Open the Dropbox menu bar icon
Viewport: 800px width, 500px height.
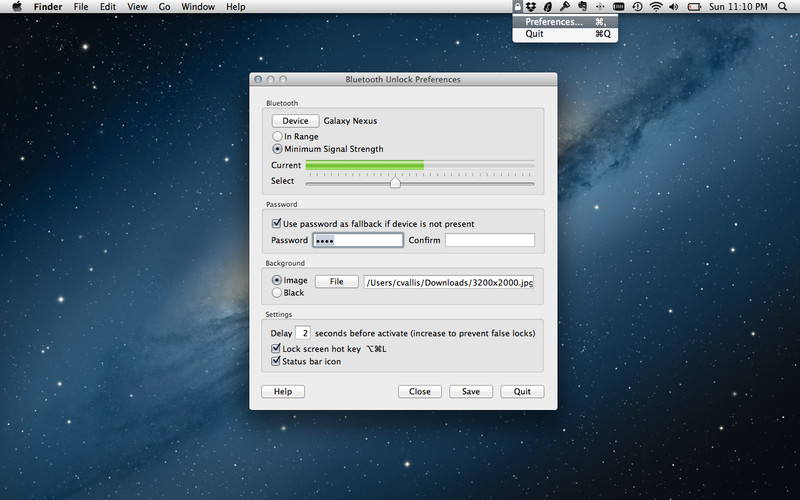pyautogui.click(x=532, y=7)
